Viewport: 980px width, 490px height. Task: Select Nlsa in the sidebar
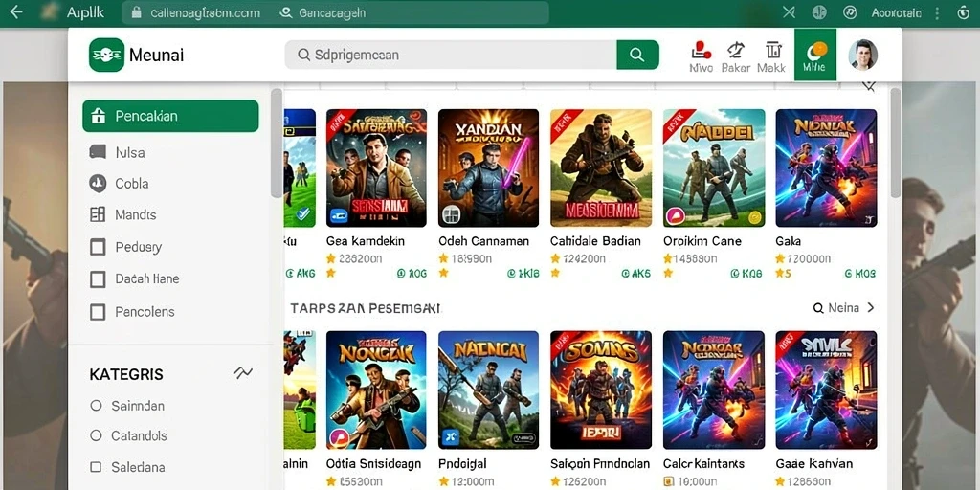118,152
